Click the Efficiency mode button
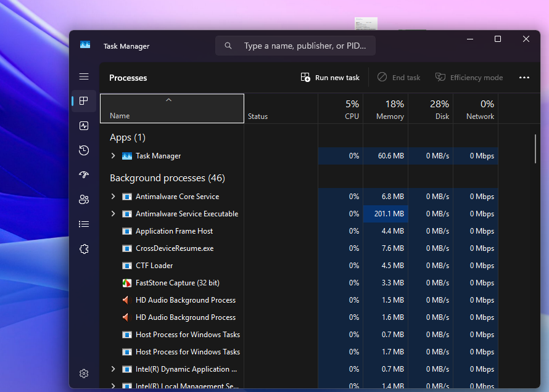The image size is (549, 392). click(x=469, y=78)
